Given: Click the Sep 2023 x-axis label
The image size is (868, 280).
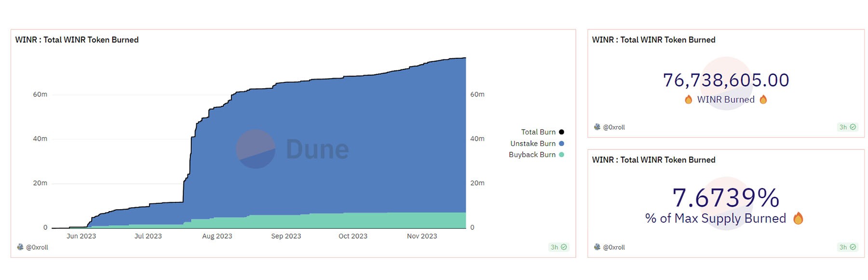Looking at the screenshot, I should pyautogui.click(x=286, y=236).
